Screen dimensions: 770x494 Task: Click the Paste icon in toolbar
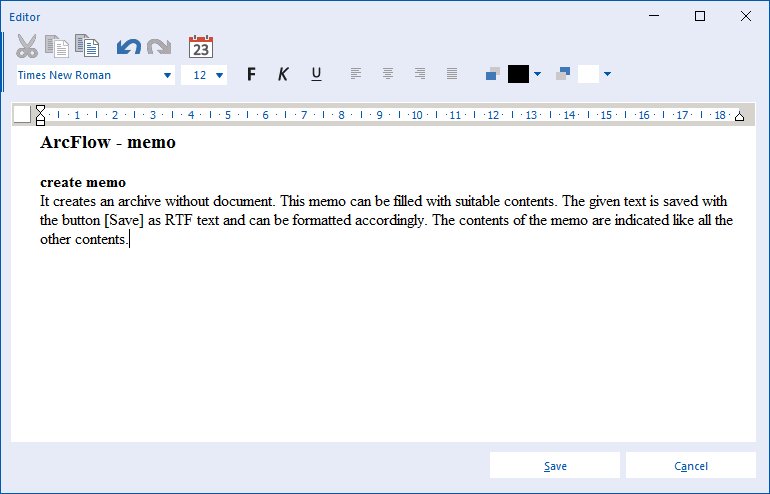point(87,46)
